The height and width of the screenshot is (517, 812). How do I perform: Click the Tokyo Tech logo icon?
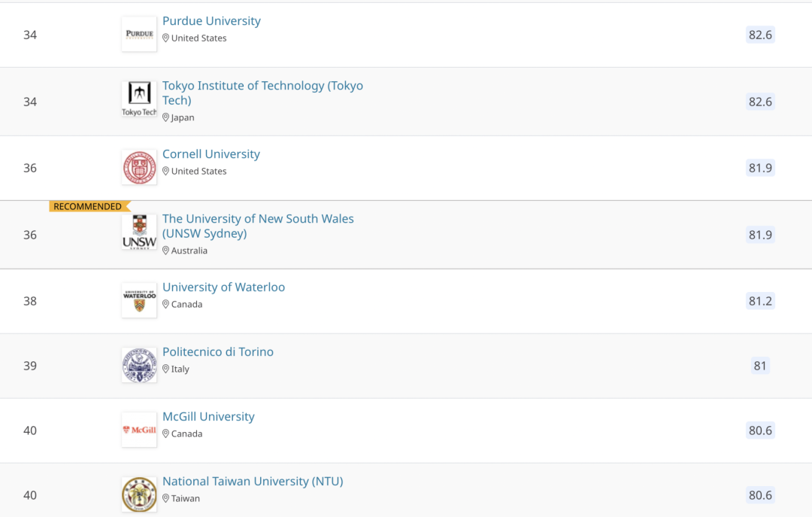[139, 99]
